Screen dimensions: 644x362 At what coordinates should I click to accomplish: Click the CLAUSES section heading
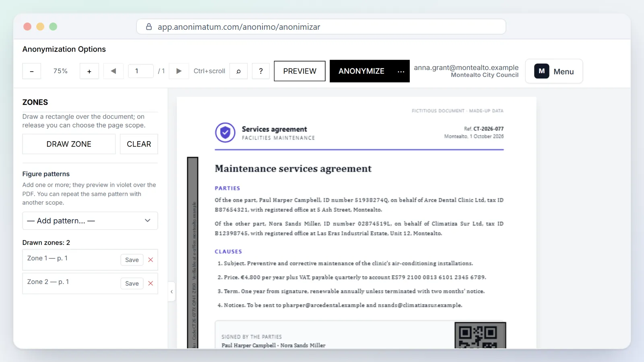click(x=228, y=252)
